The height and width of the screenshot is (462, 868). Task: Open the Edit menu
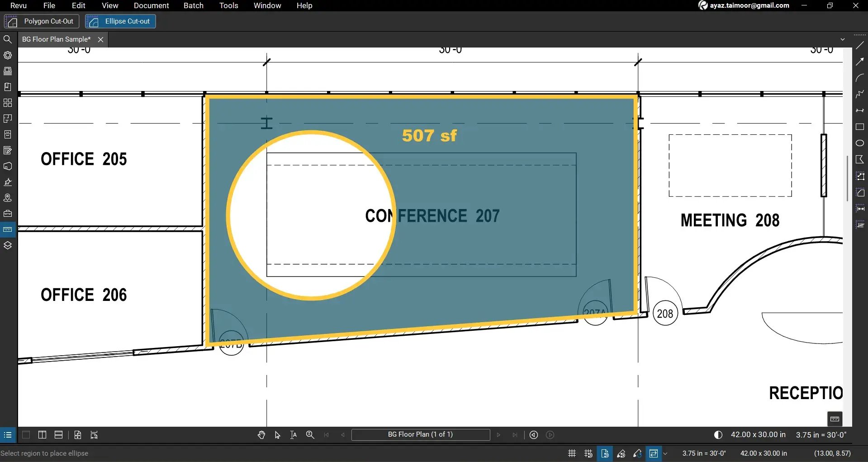pyautogui.click(x=79, y=5)
